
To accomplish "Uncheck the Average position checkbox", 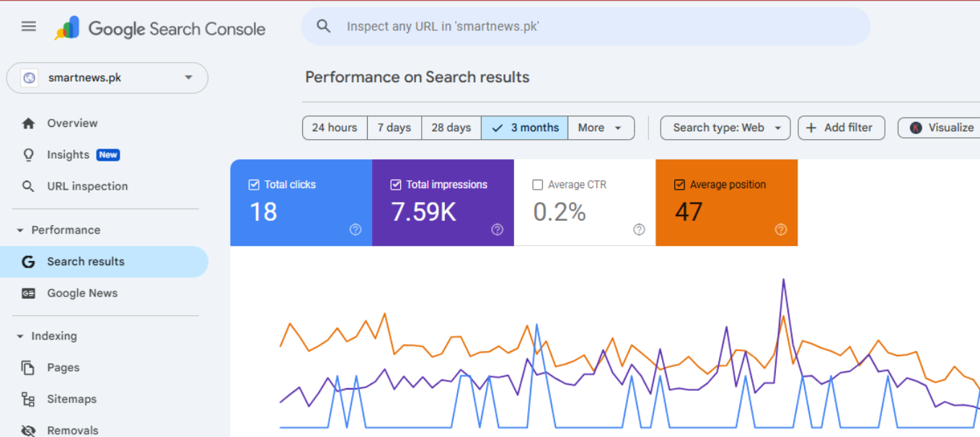I will [679, 185].
